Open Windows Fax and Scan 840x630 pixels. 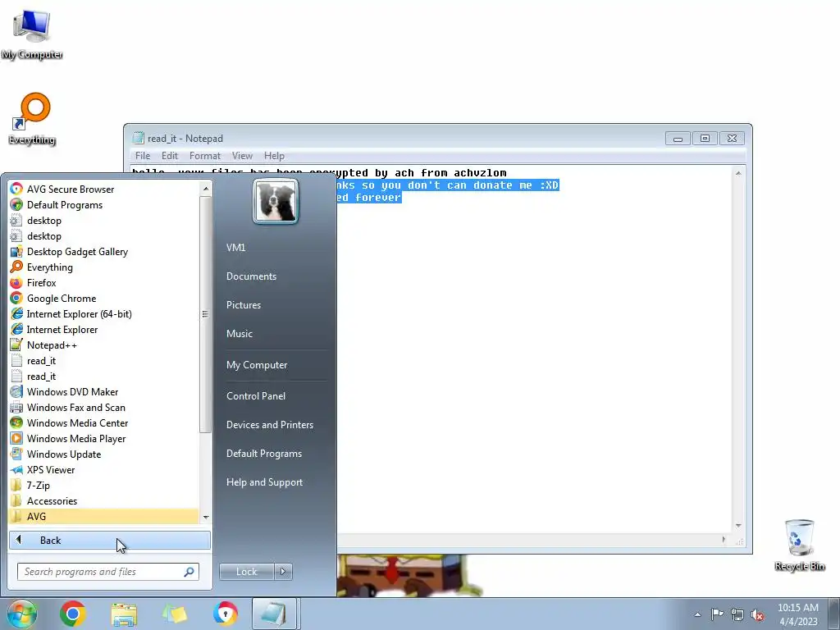103,407
